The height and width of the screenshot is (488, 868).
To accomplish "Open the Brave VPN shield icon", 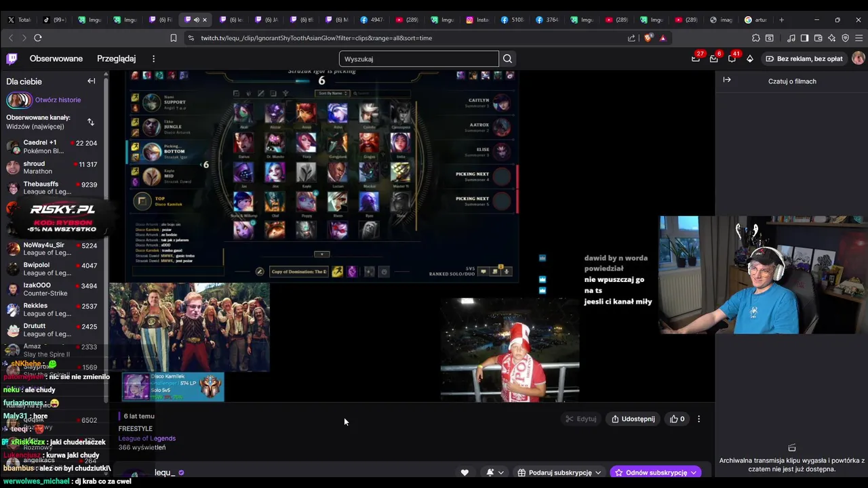I will coord(846,38).
